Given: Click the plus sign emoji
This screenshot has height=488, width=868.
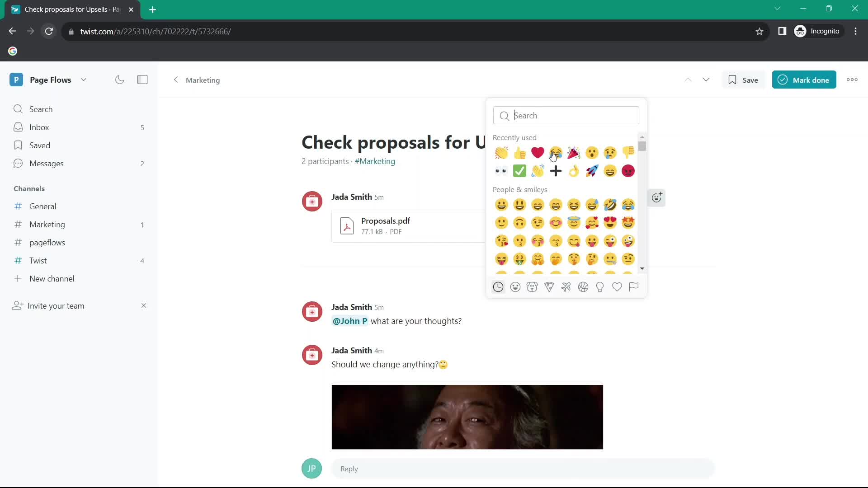Looking at the screenshot, I should [x=556, y=172].
